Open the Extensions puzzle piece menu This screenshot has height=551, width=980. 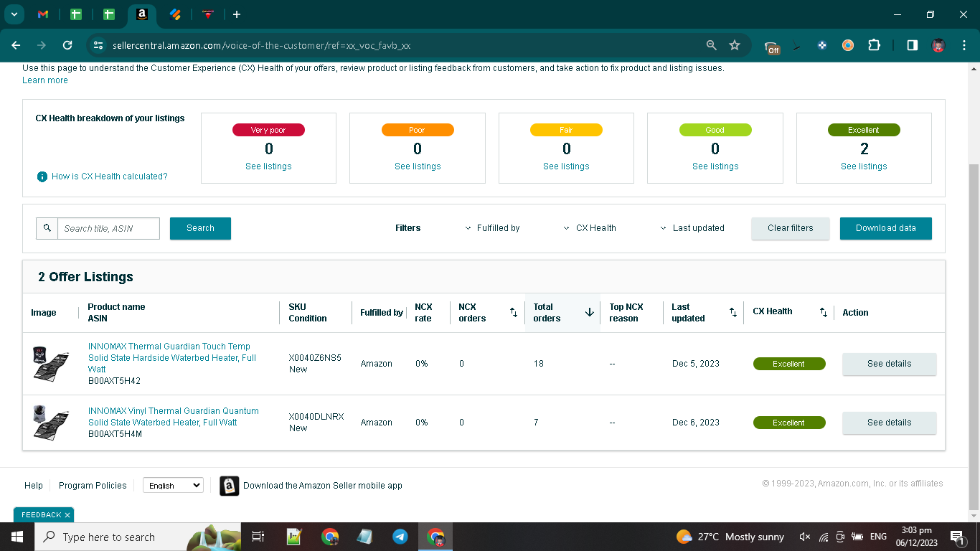[x=874, y=45]
